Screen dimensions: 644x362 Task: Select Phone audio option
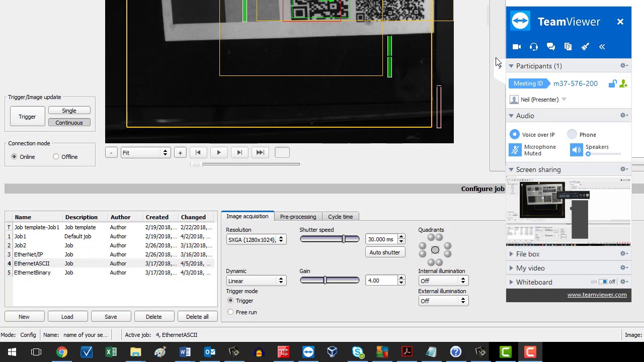click(x=572, y=134)
